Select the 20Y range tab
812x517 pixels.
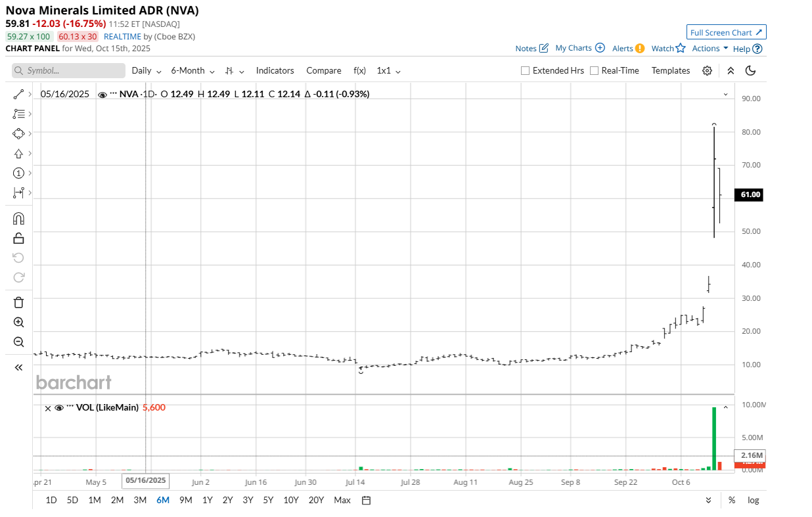pos(316,500)
